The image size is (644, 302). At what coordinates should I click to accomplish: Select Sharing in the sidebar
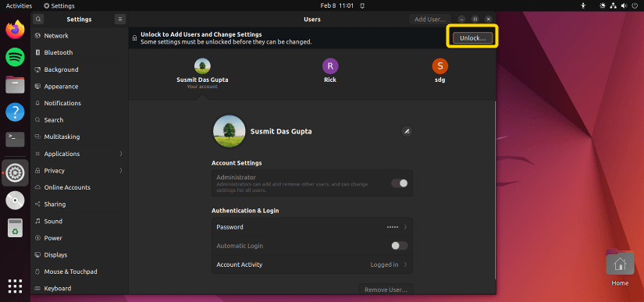click(80, 204)
